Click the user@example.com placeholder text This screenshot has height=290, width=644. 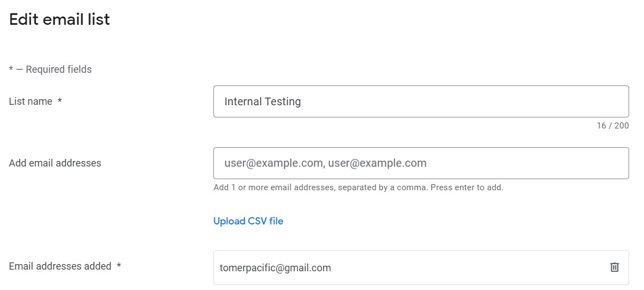pyautogui.click(x=325, y=164)
